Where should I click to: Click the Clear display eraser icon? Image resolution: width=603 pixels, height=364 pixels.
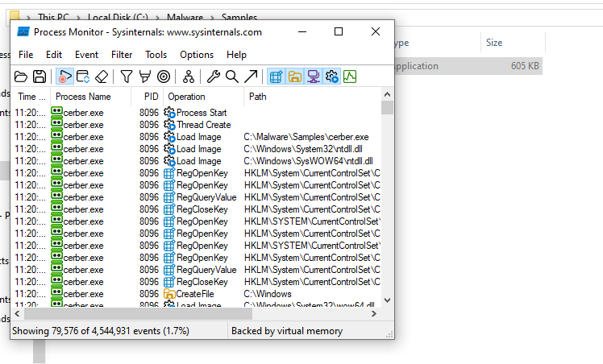click(102, 77)
